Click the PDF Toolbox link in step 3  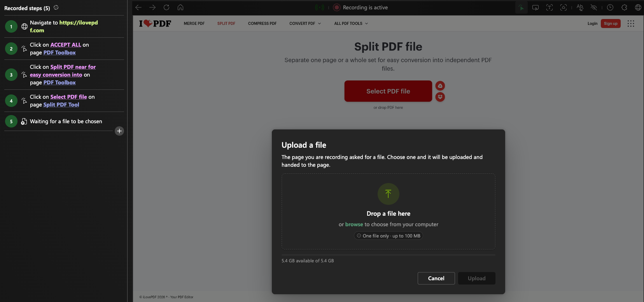(59, 82)
